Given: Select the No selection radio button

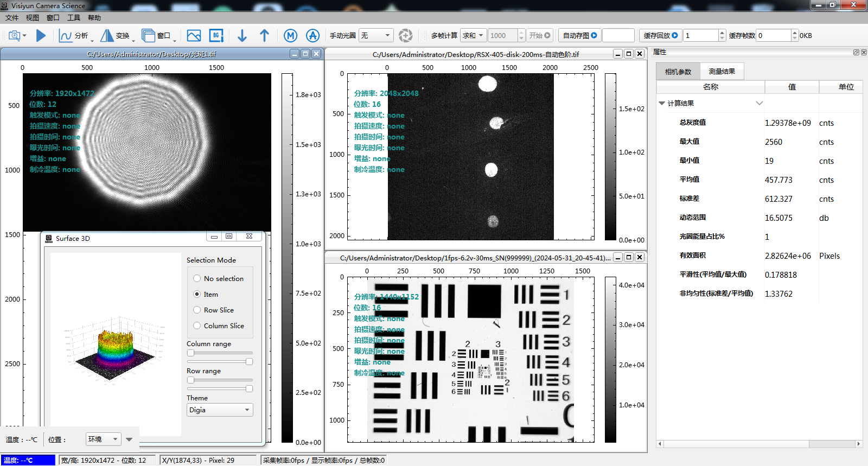Looking at the screenshot, I should pos(197,278).
